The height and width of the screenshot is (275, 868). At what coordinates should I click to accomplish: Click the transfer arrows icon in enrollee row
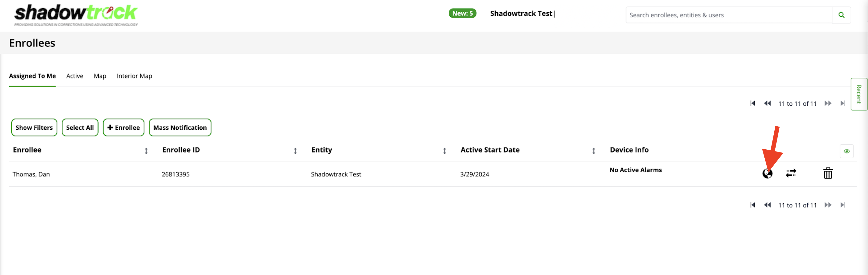pos(790,173)
